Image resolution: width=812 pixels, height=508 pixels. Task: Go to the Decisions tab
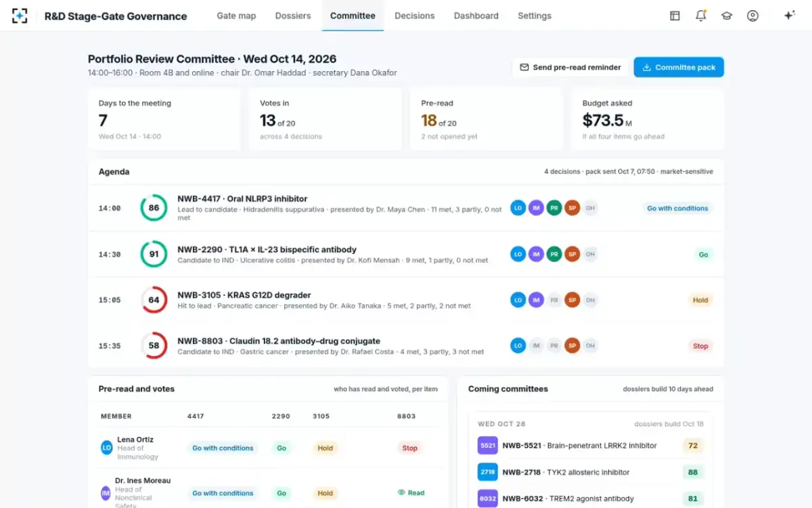[x=415, y=16]
